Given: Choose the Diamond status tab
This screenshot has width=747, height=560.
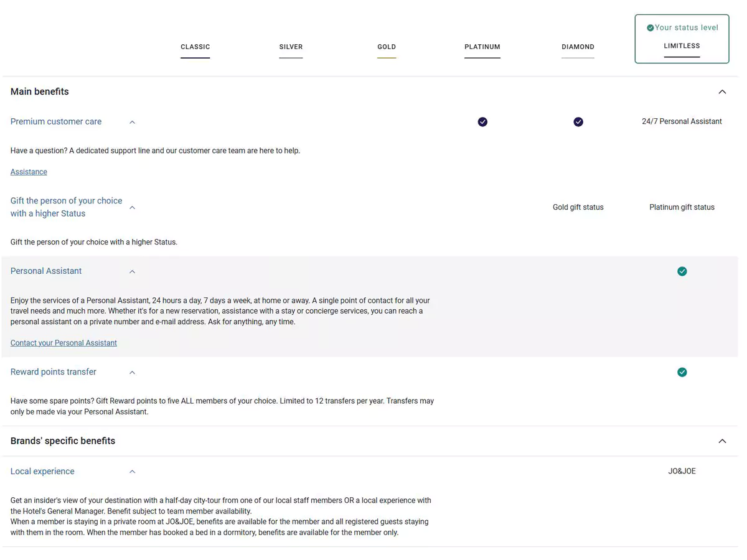Looking at the screenshot, I should coord(578,47).
